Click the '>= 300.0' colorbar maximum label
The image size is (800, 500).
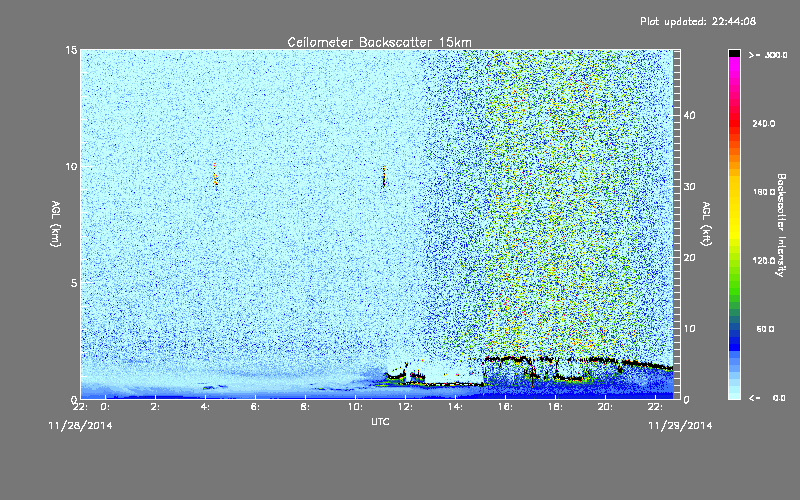coord(768,55)
